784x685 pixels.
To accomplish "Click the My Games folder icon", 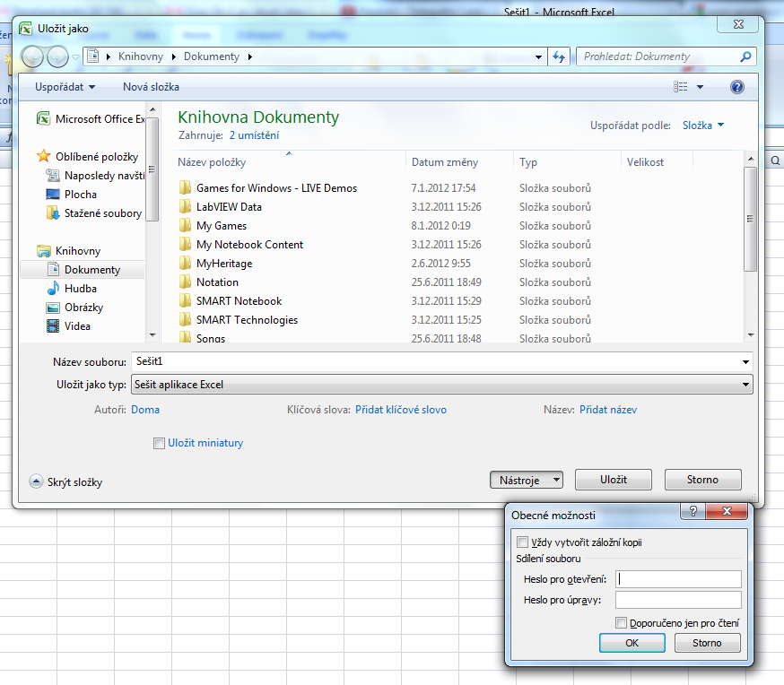I will [185, 226].
